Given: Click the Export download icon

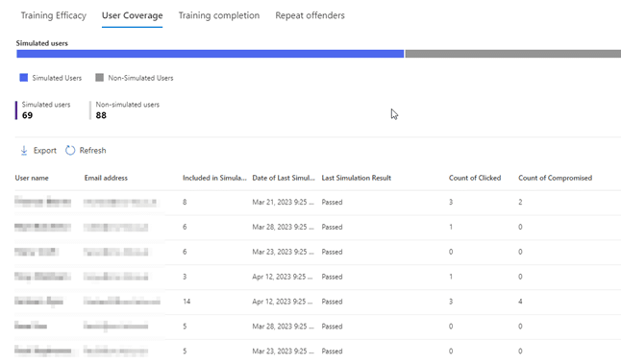Looking at the screenshot, I should pyautogui.click(x=24, y=151).
